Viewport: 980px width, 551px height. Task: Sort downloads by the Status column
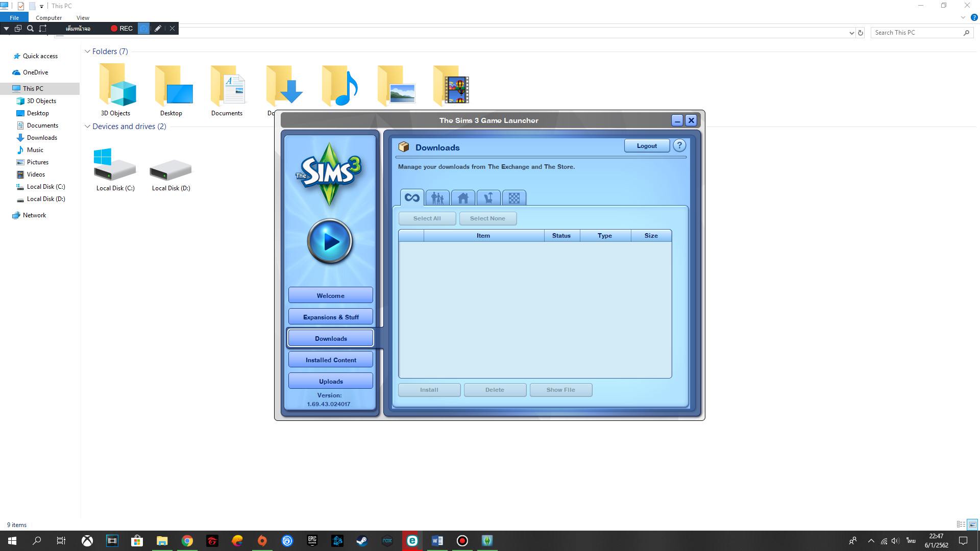pyautogui.click(x=561, y=236)
